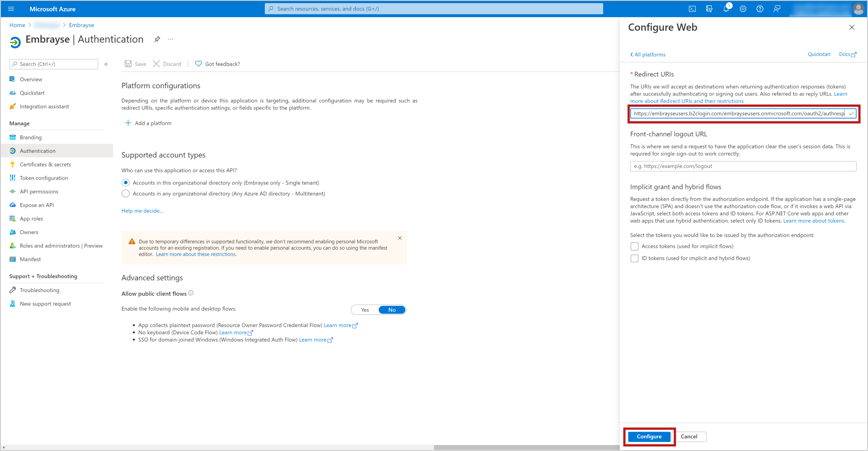Click the global search resources field
The width and height of the screenshot is (868, 451).
pos(434,9)
